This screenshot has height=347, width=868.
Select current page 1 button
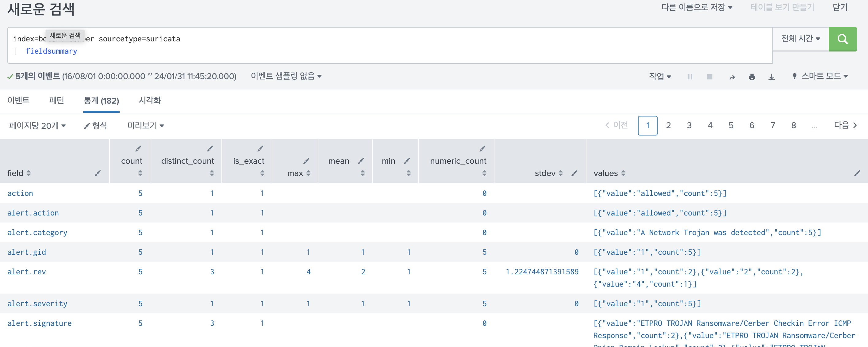point(647,126)
